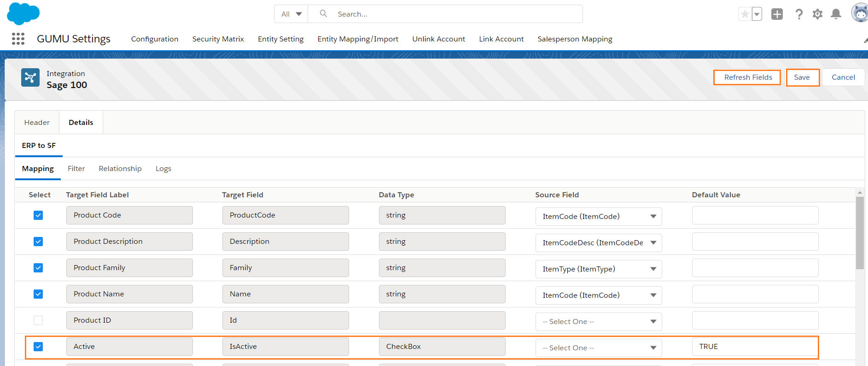Click Default Value field for Product Description

(x=755, y=242)
